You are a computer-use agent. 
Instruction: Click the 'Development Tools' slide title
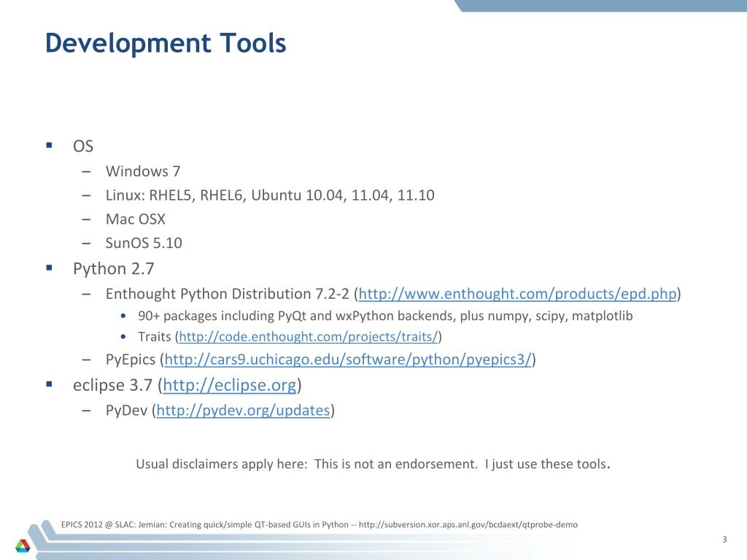coord(166,43)
